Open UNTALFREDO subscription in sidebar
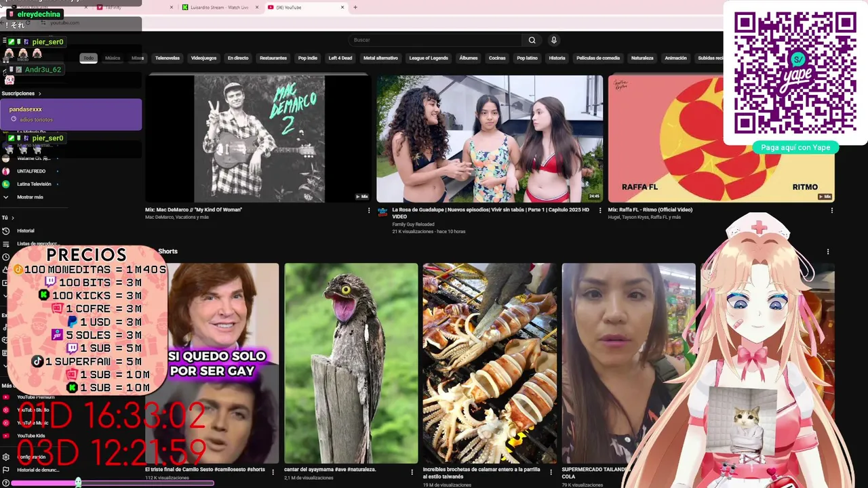The image size is (868, 488). pos(31,171)
